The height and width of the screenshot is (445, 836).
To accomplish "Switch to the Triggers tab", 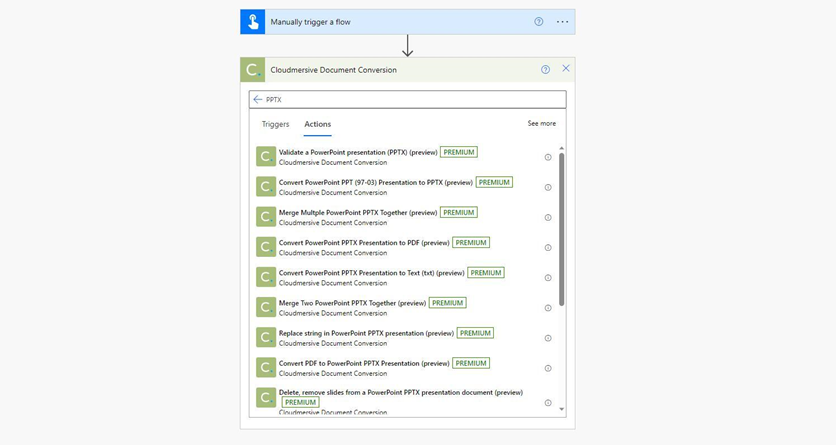I will 275,124.
